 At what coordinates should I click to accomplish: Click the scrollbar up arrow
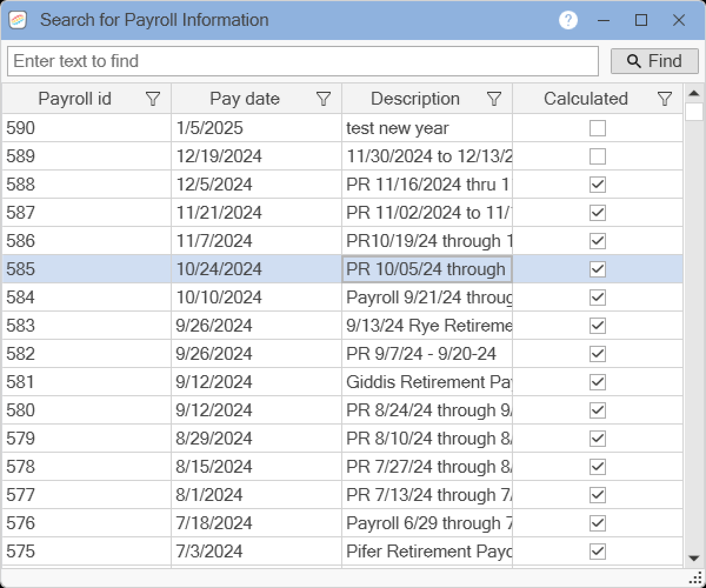[x=694, y=93]
